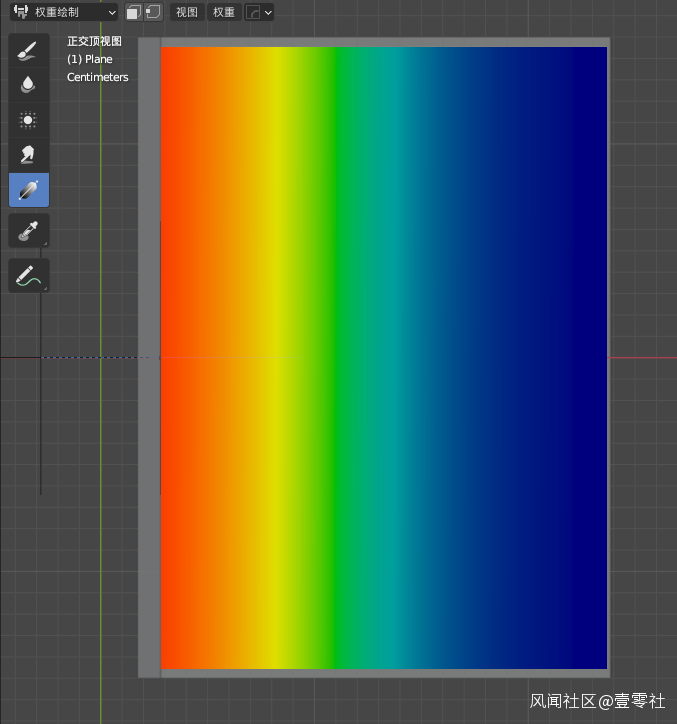
Task: Expand the falloff chevron arrow in header
Action: [268, 12]
